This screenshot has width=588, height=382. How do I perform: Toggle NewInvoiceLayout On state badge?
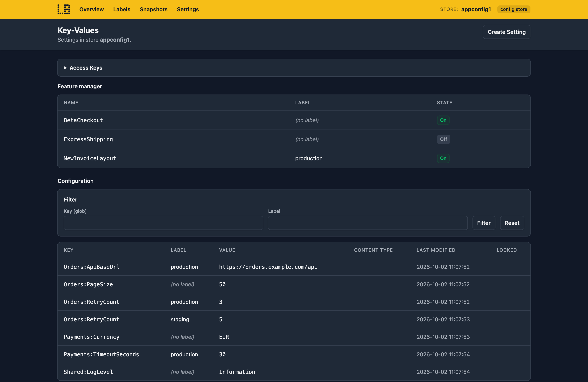click(443, 158)
